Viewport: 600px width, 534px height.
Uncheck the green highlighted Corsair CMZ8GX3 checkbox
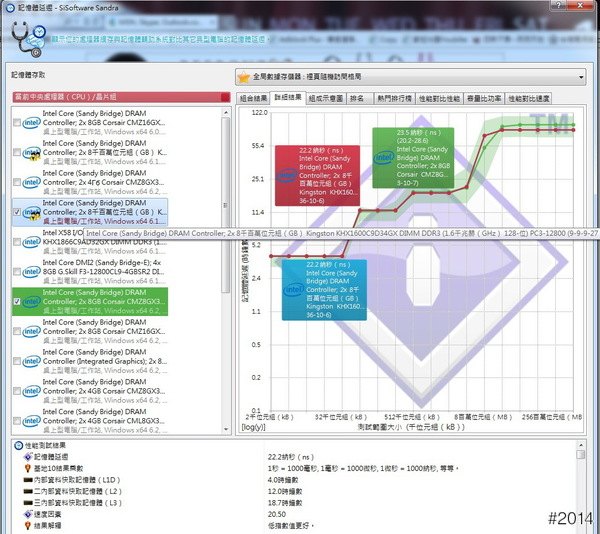pyautogui.click(x=17, y=301)
